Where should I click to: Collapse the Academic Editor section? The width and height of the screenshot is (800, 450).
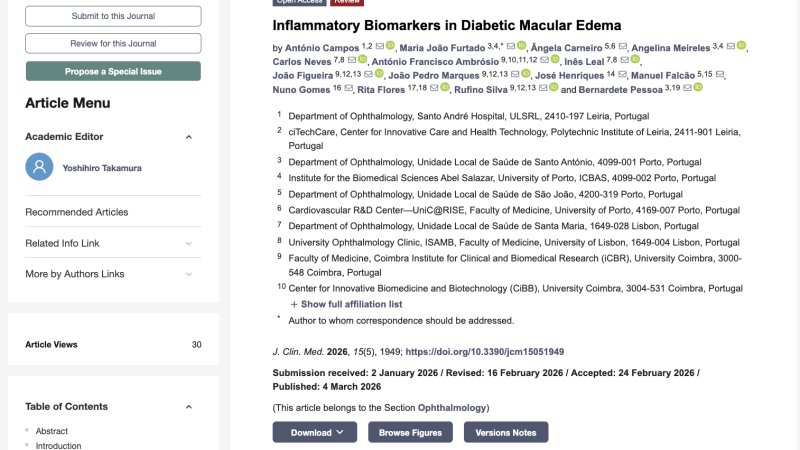click(x=189, y=137)
